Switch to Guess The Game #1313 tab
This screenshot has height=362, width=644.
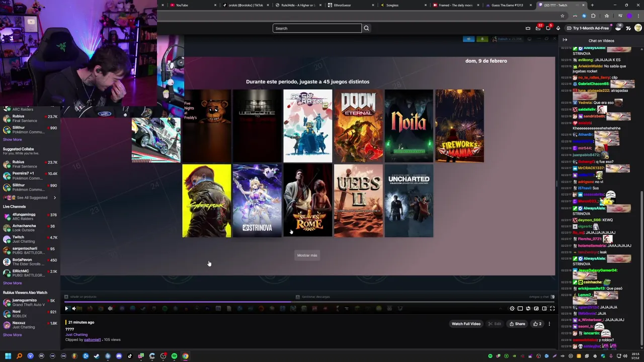pos(509,5)
